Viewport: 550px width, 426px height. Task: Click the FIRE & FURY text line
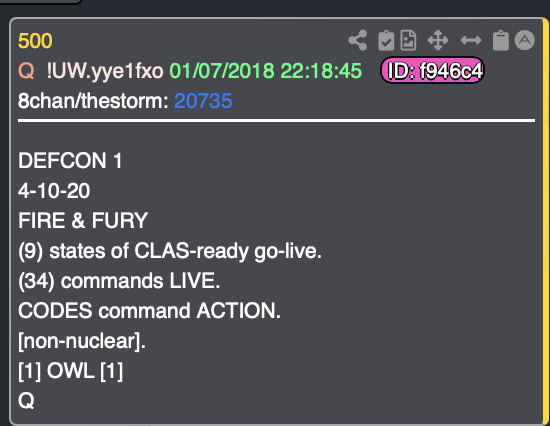point(83,221)
